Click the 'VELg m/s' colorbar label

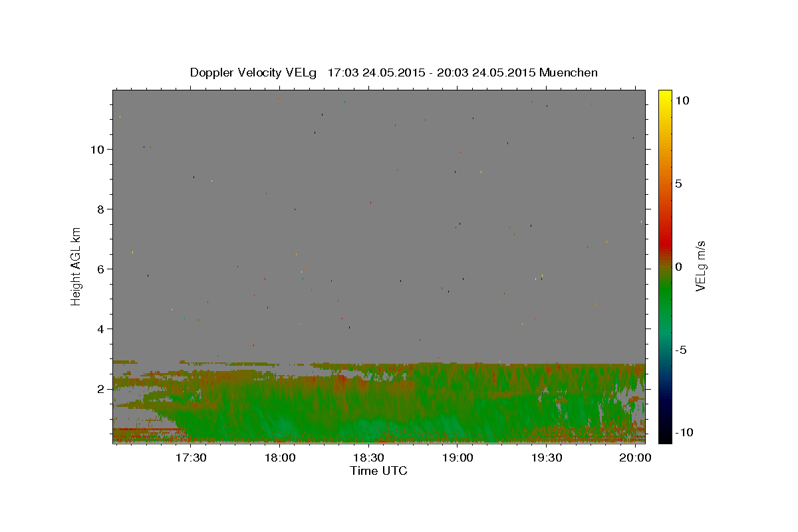700,265
